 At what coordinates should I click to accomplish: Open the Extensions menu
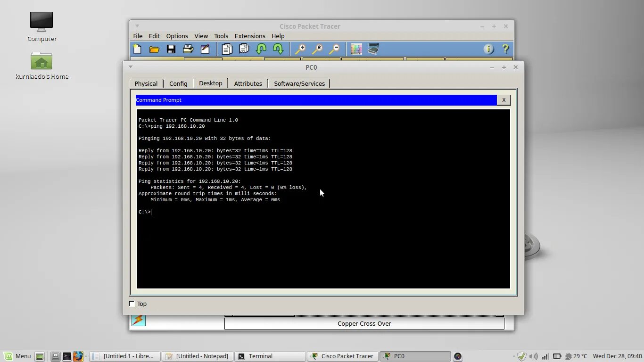250,36
